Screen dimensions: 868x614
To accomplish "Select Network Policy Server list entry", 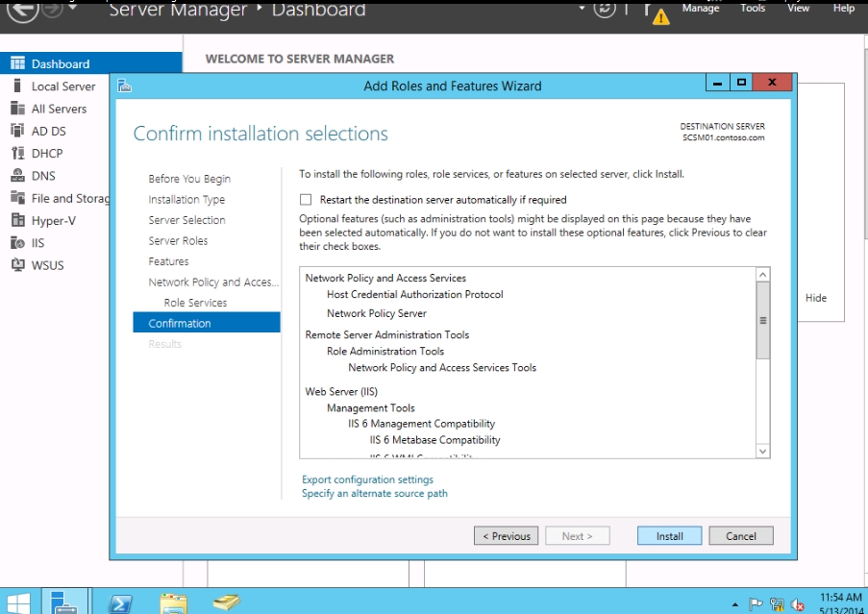I will pyautogui.click(x=377, y=313).
